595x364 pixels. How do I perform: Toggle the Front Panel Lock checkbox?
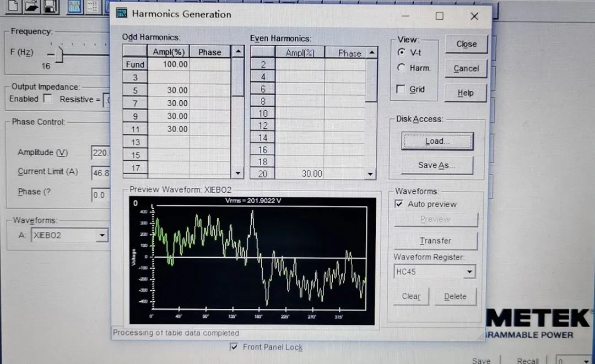coord(235,347)
